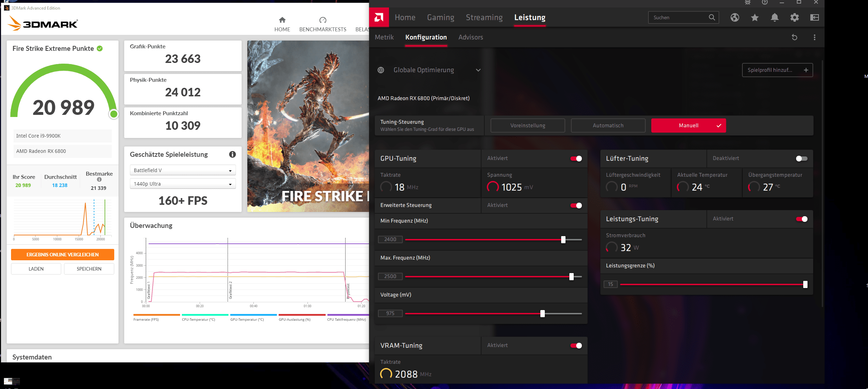Select the Automatisch tuning button

point(608,126)
